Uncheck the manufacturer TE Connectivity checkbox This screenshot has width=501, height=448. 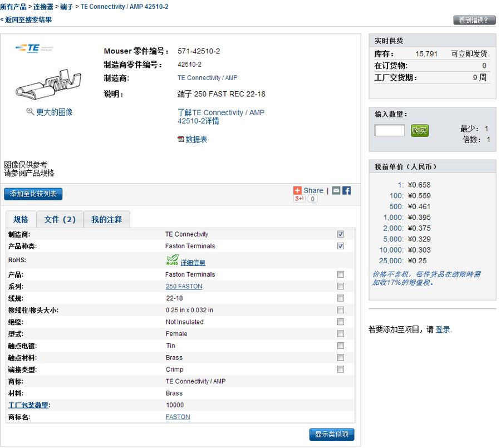[x=341, y=234]
